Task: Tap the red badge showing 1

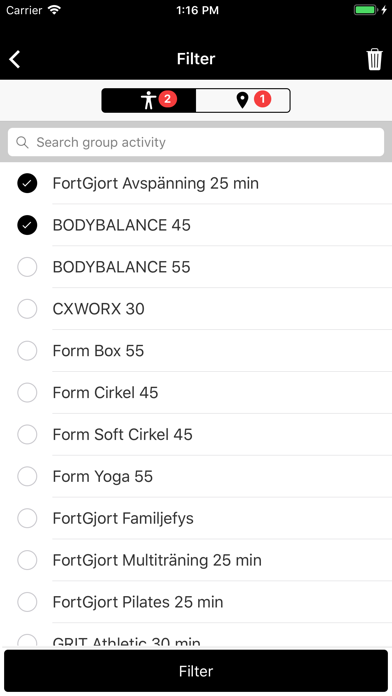Action: pos(262,99)
